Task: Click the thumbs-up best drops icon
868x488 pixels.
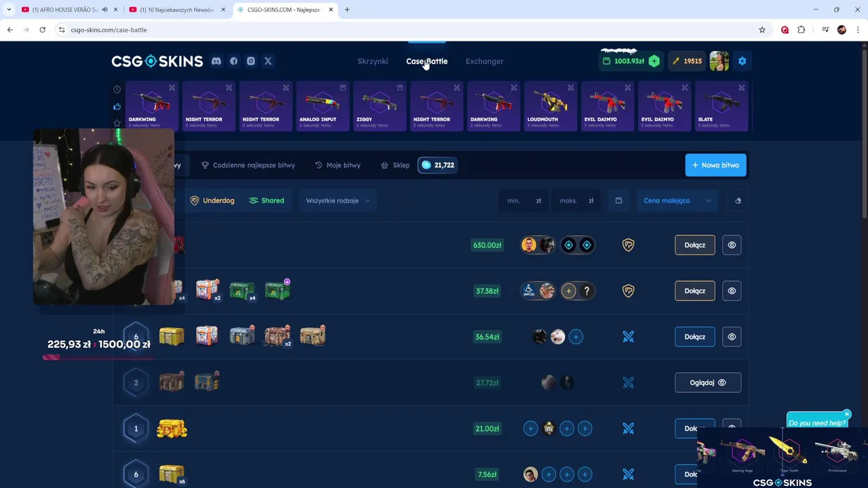Action: point(117,106)
